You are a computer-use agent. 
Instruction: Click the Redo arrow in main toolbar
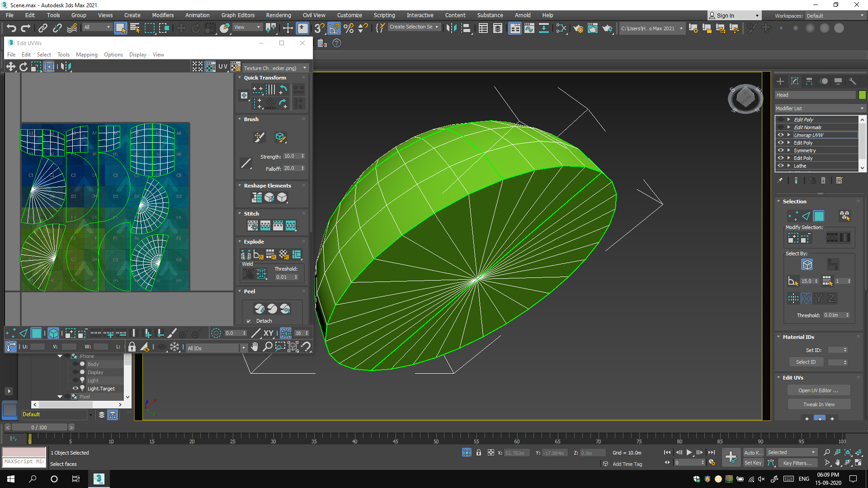tap(26, 28)
